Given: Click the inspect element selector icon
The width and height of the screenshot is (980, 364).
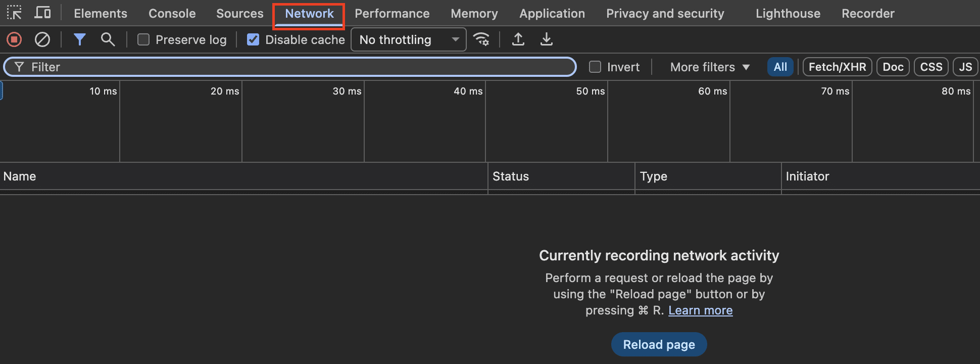Looking at the screenshot, I should [14, 13].
